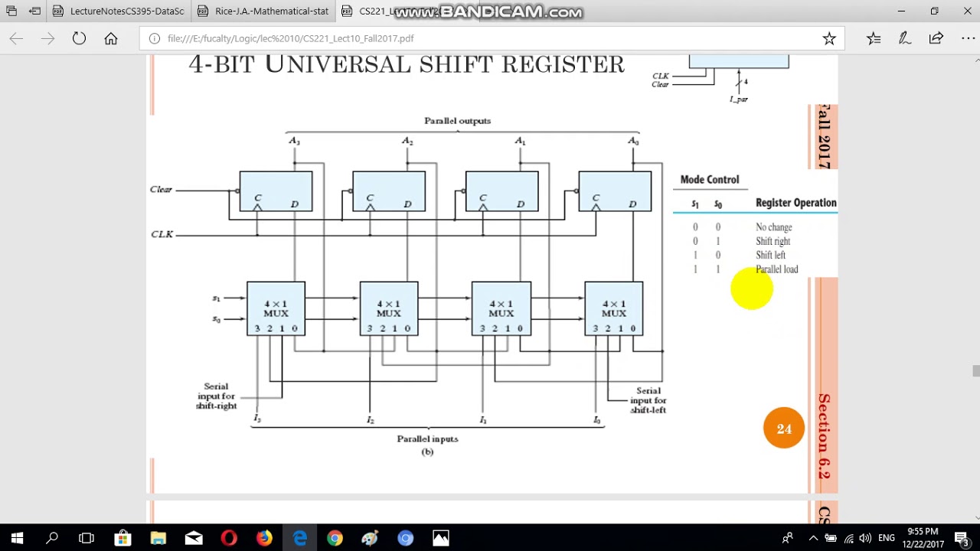Open File Explorer from the taskbar

[x=158, y=538]
